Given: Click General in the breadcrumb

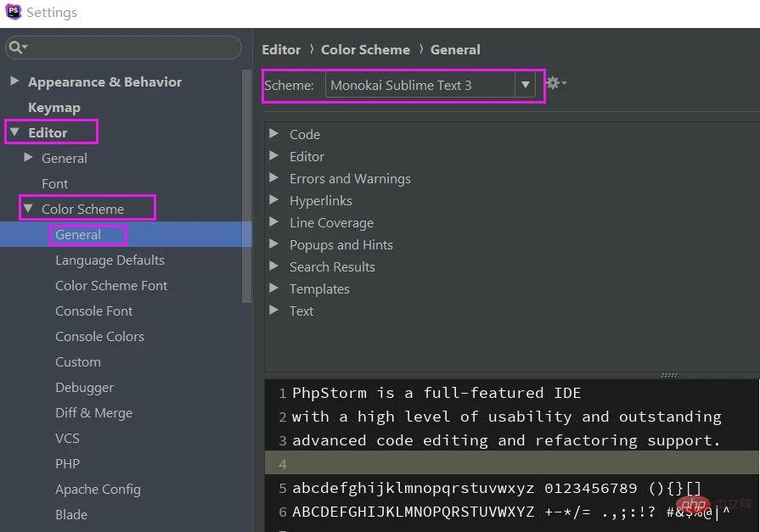Looking at the screenshot, I should point(455,49).
